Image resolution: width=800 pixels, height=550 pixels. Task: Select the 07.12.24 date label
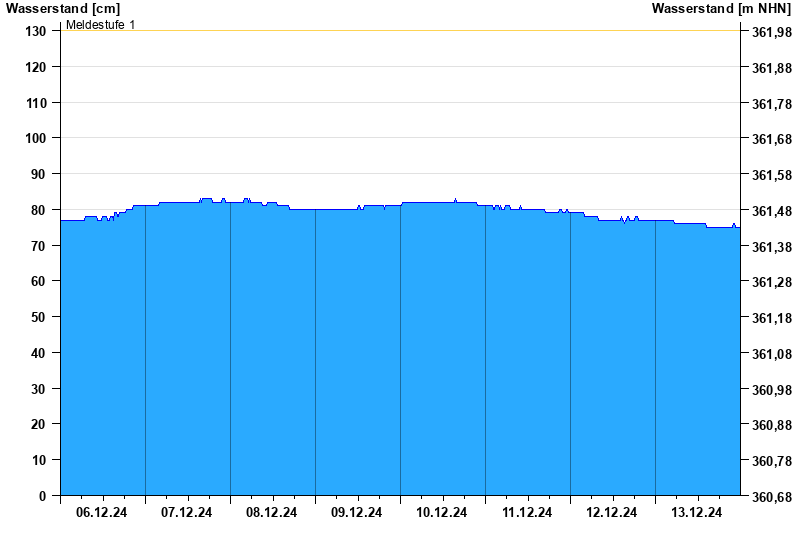[186, 512]
